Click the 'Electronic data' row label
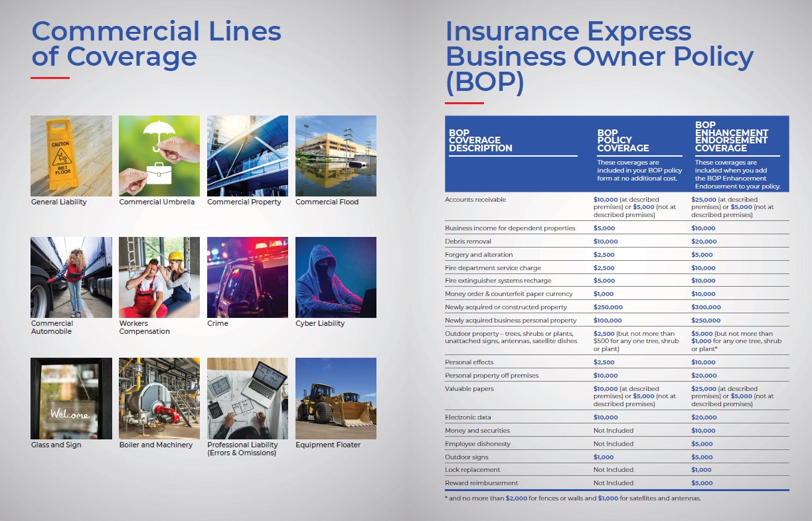This screenshot has width=812, height=521. [x=469, y=417]
